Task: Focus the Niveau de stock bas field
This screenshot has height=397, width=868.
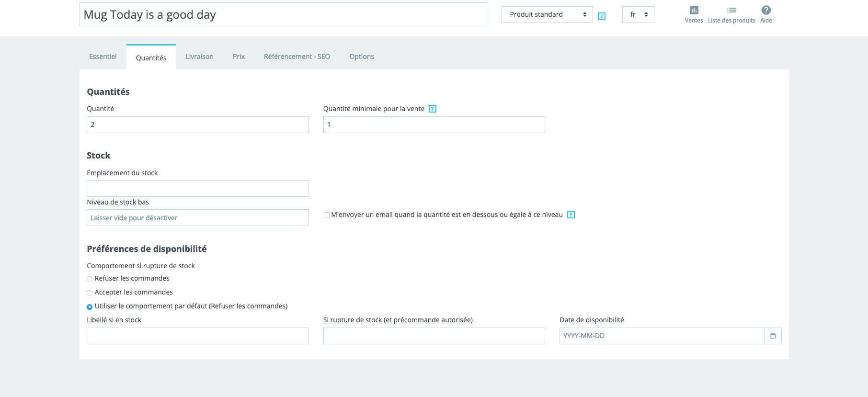Action: coord(197,218)
